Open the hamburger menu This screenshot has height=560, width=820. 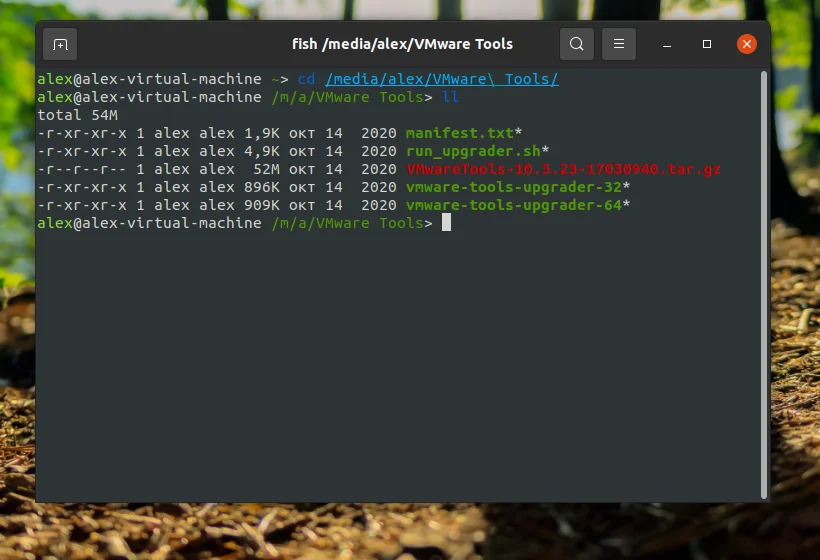click(619, 44)
